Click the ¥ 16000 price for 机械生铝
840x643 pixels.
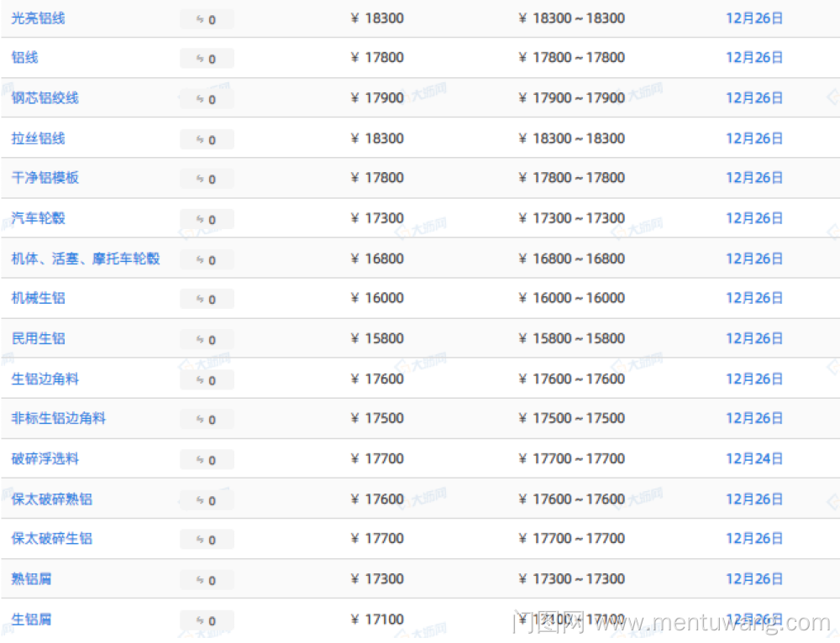point(377,299)
